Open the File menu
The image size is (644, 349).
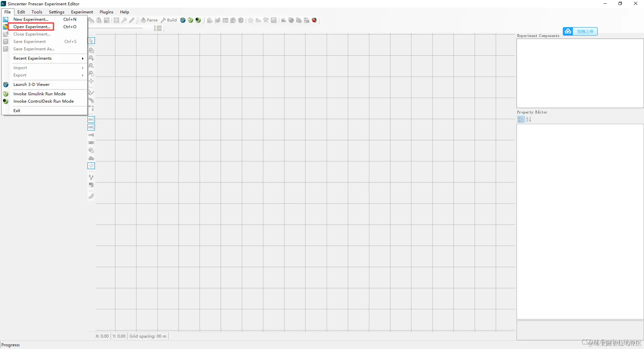click(7, 12)
